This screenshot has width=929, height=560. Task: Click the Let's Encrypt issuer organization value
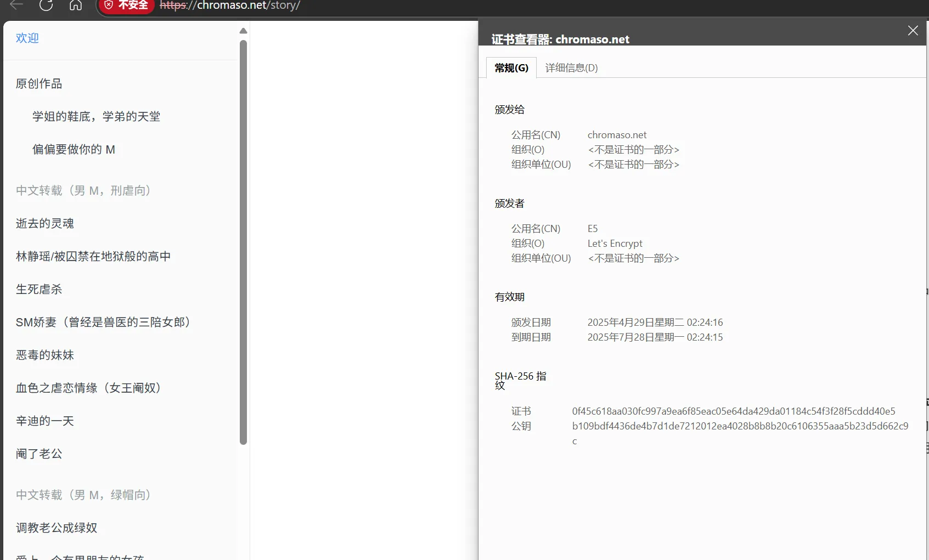[x=615, y=244]
